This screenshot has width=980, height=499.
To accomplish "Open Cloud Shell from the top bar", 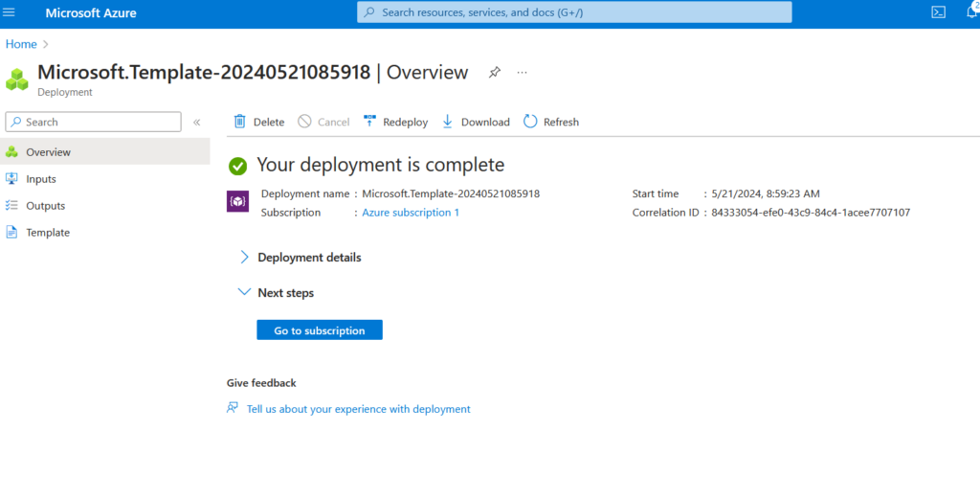I will point(938,12).
